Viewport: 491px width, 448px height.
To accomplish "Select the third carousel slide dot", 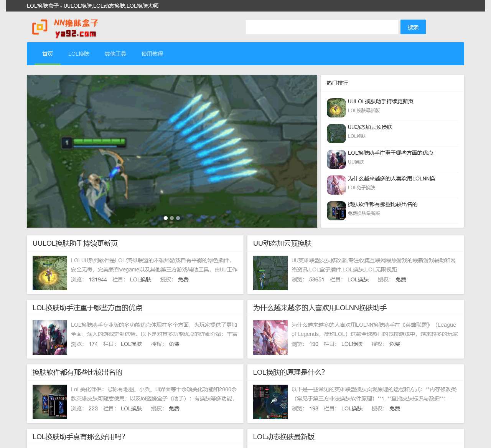I will click(x=178, y=218).
